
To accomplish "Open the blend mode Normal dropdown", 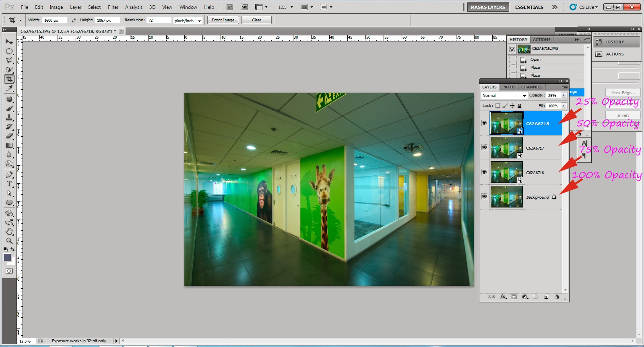I will coord(504,96).
